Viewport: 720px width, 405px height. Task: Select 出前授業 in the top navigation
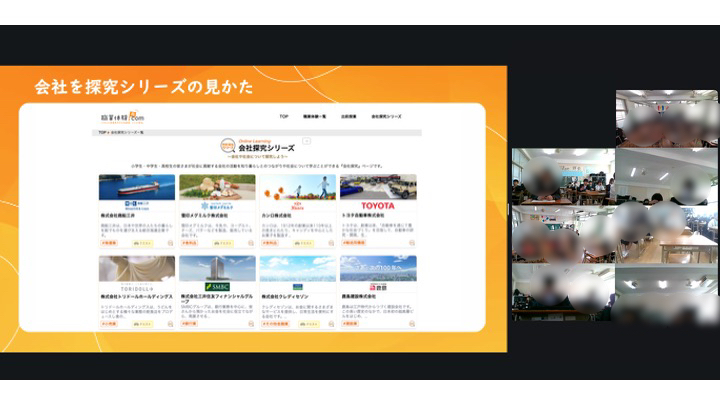(x=348, y=117)
